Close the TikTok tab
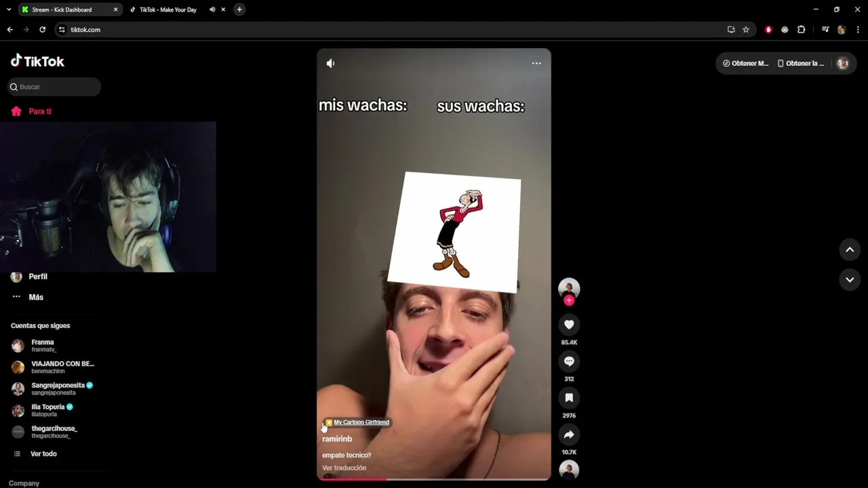The image size is (868, 488). tap(223, 9)
